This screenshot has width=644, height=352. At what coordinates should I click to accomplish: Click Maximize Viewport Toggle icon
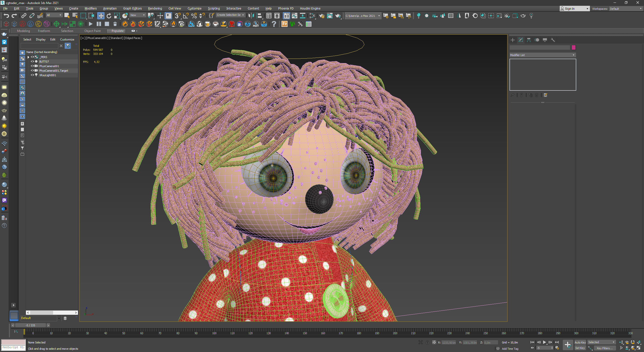[638, 348]
